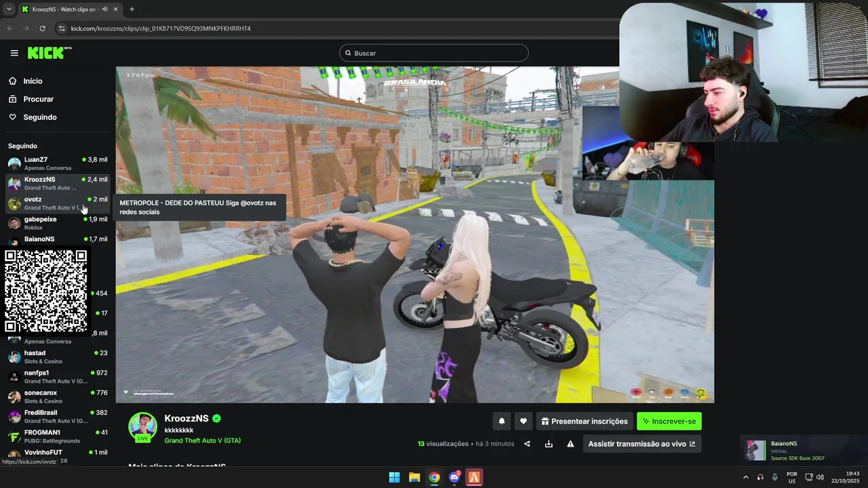Click Assistir transmissão ao vivo button
Image resolution: width=868 pixels, height=488 pixels.
642,444
